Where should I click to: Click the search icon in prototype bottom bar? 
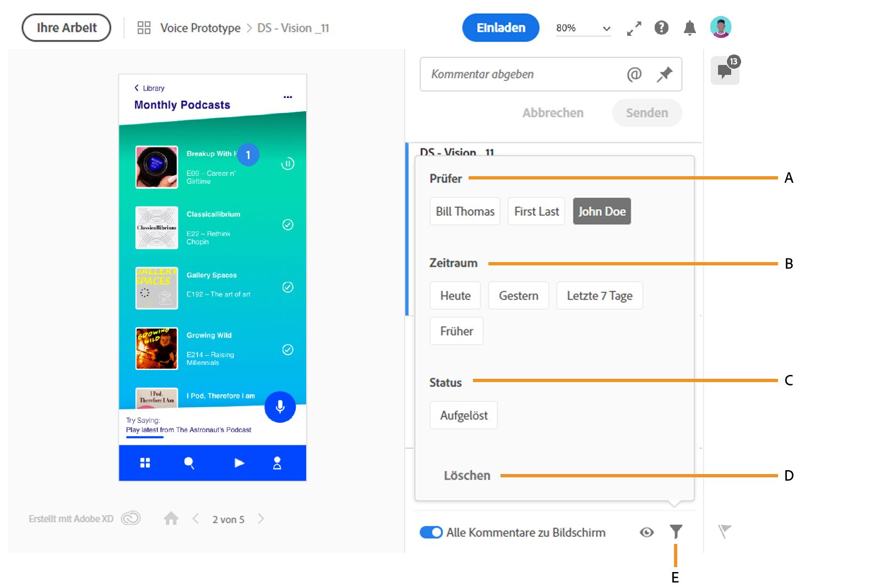tap(189, 463)
